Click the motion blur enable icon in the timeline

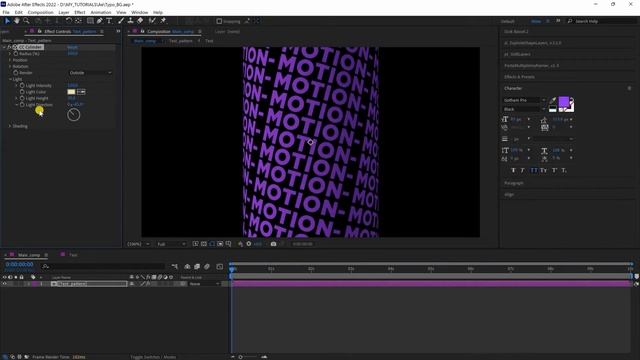coord(207,267)
